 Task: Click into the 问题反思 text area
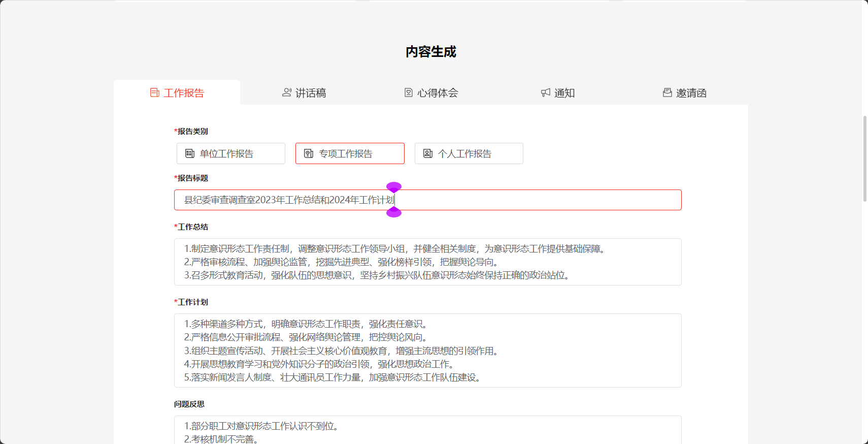coord(428,430)
